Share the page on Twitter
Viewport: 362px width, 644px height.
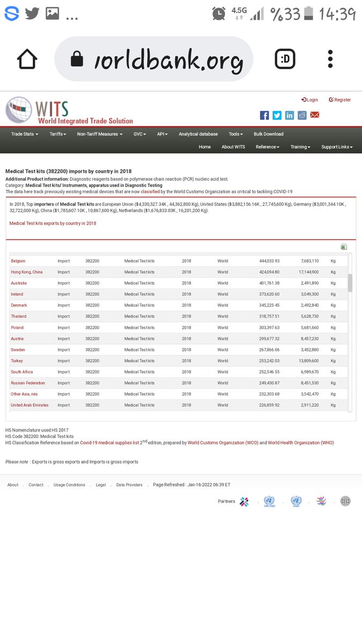[277, 115]
